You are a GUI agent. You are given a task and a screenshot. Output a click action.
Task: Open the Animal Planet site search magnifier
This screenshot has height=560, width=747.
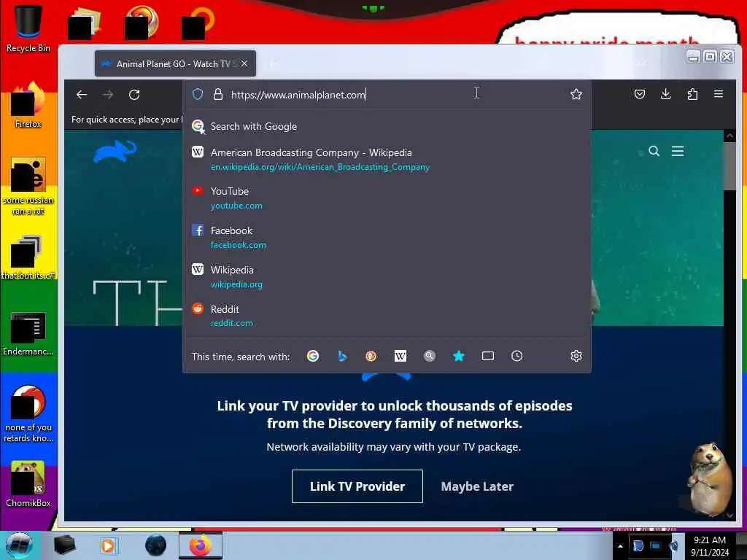(654, 152)
